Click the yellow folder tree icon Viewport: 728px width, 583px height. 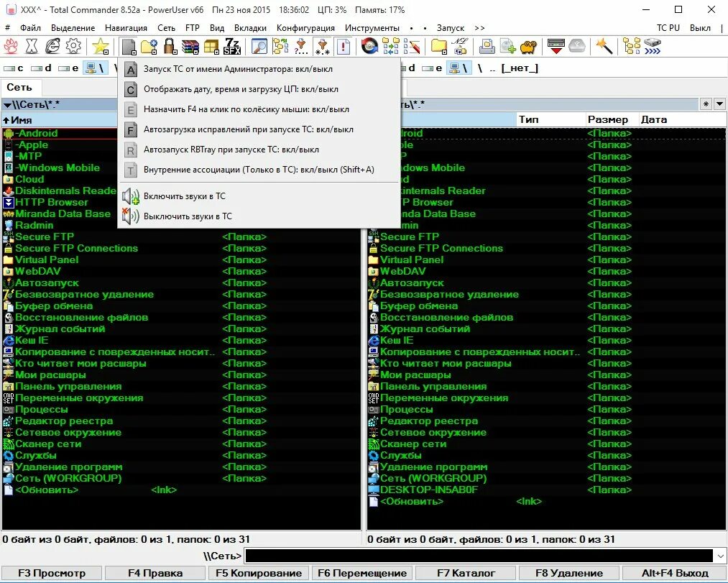coord(632,47)
